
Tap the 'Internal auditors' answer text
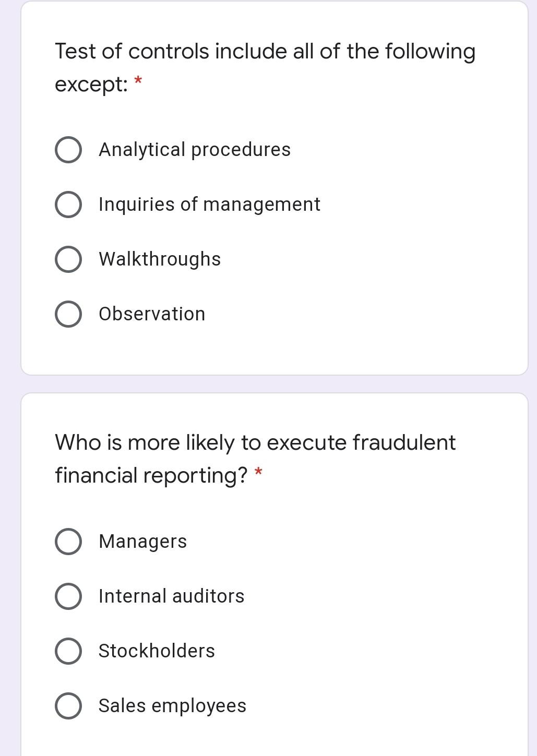[171, 596]
